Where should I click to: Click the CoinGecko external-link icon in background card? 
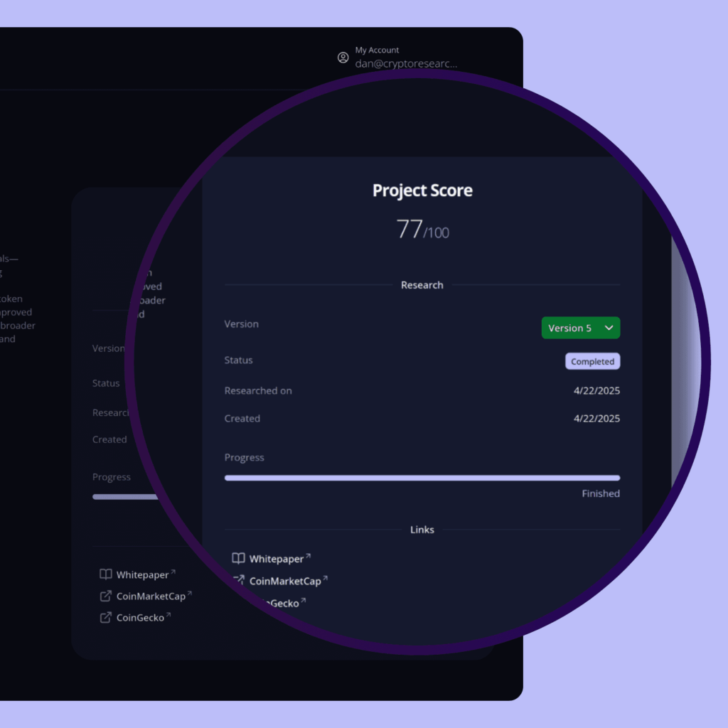(106, 617)
